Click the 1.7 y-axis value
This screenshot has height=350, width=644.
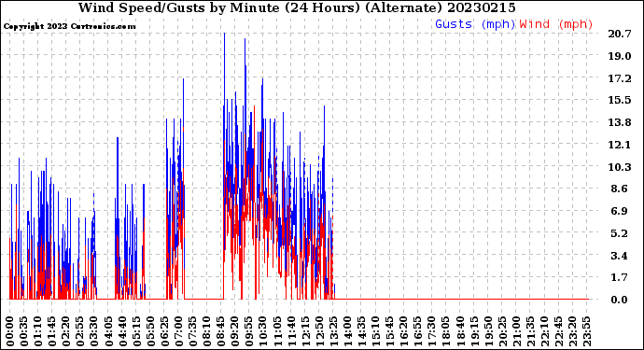[620, 278]
